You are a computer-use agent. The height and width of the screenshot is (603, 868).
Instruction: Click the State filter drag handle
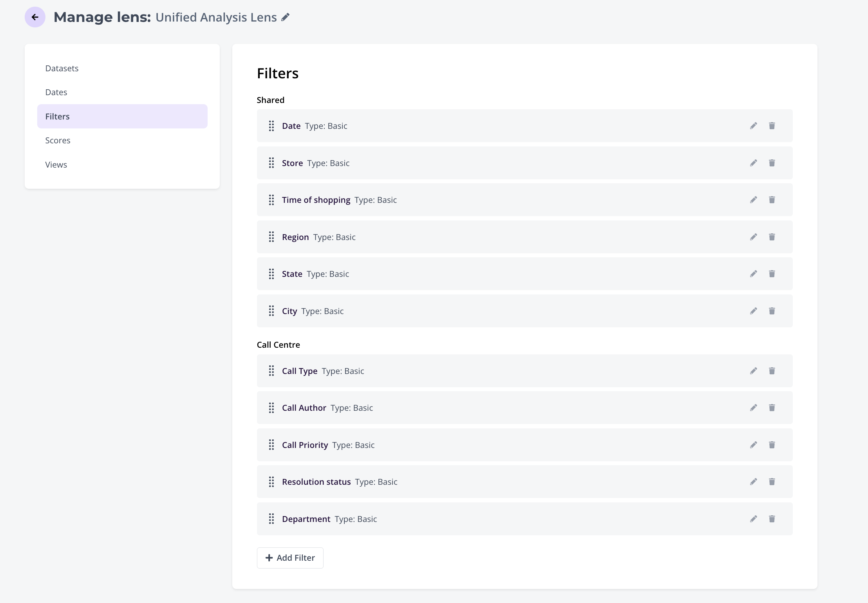(x=271, y=274)
